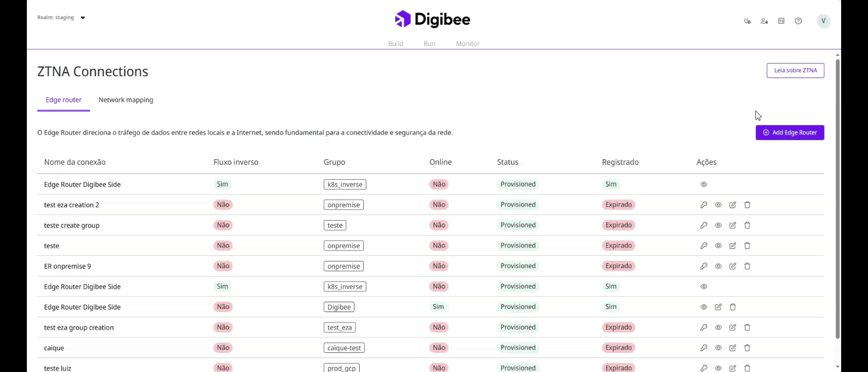Click the Status column header
This screenshot has width=868, height=372.
coord(507,162)
